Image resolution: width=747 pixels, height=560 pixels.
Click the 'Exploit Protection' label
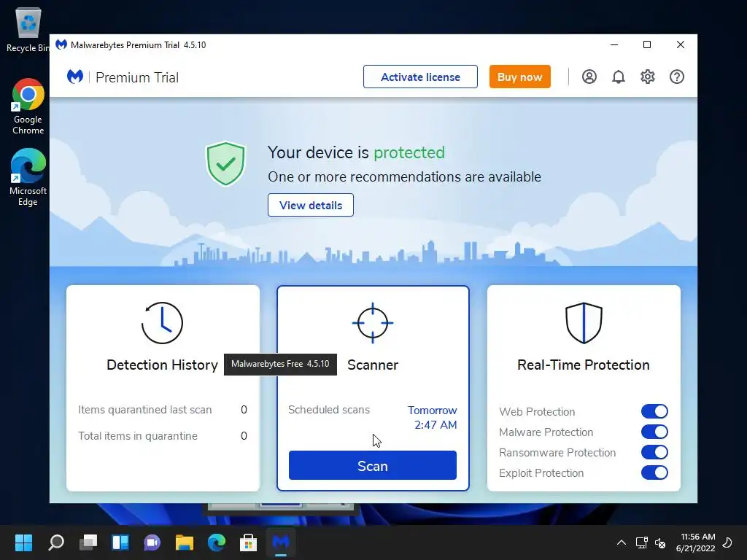(x=541, y=472)
